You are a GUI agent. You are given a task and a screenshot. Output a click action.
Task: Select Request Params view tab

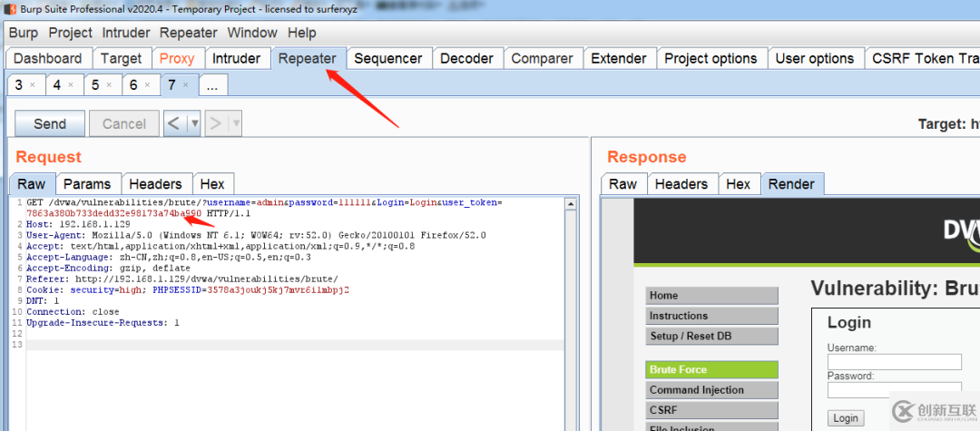(x=87, y=184)
